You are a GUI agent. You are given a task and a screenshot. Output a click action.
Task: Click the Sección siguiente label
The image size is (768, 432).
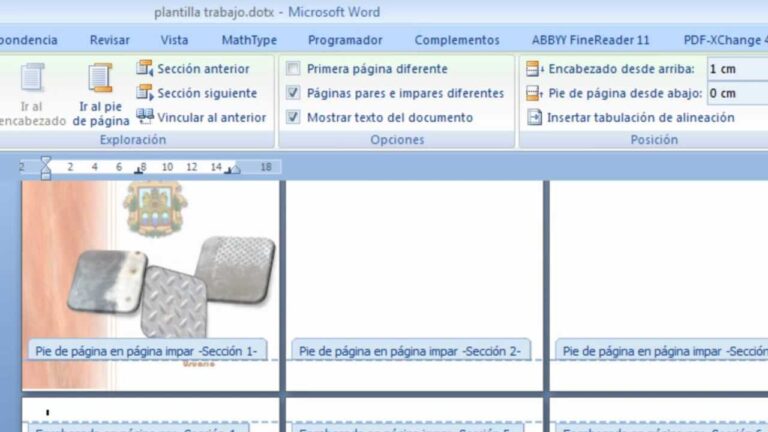pyautogui.click(x=207, y=93)
